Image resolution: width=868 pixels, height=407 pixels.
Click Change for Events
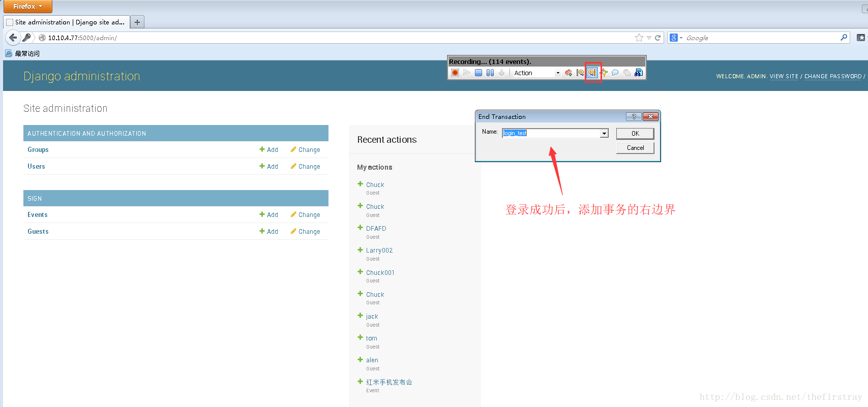[x=305, y=215]
